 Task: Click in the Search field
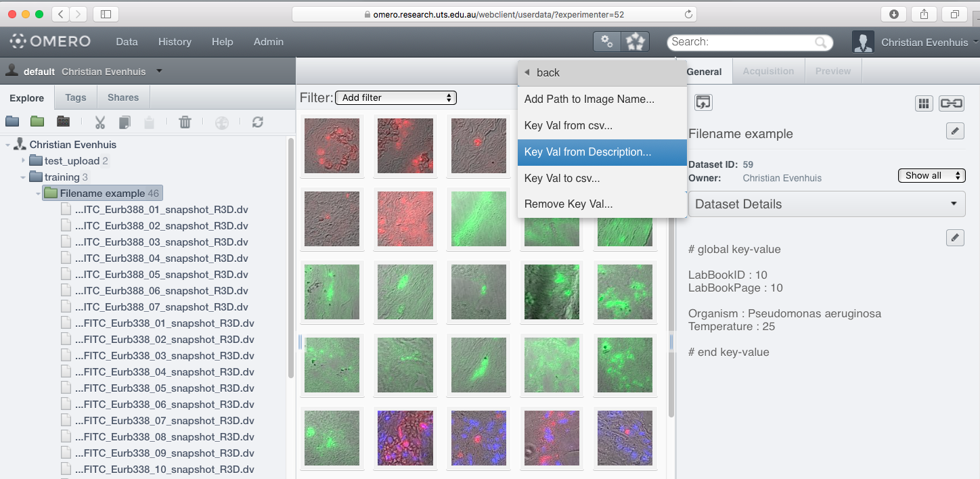pyautogui.click(x=750, y=42)
